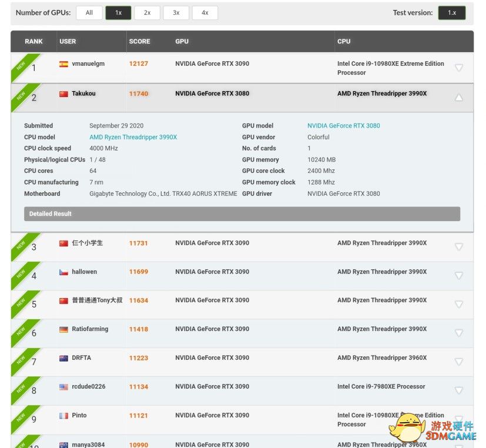This screenshot has width=486, height=448.
Task: Open the AMD Ryzen Threadripper 3990X CPU model link
Action: pyautogui.click(x=133, y=137)
